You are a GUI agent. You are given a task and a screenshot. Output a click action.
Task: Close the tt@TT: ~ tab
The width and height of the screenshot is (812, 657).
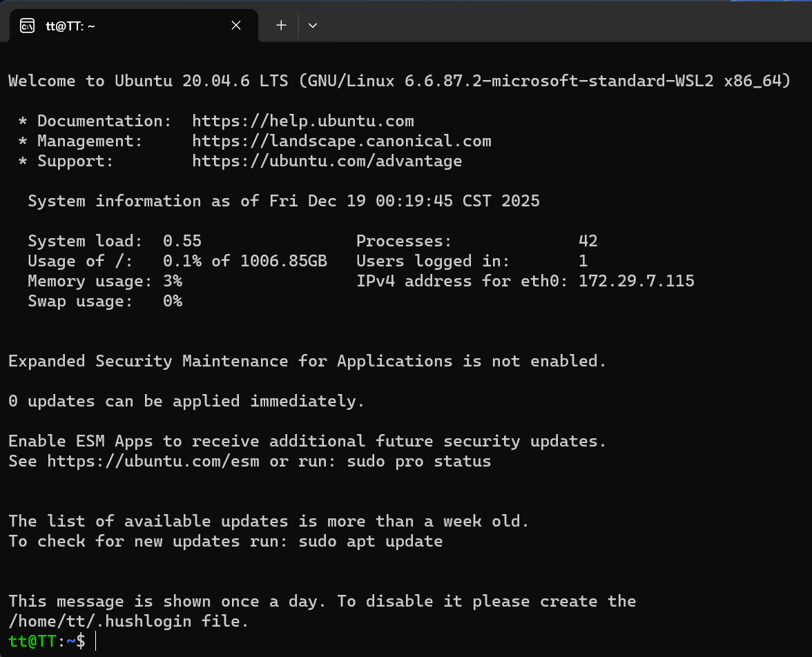pos(236,26)
